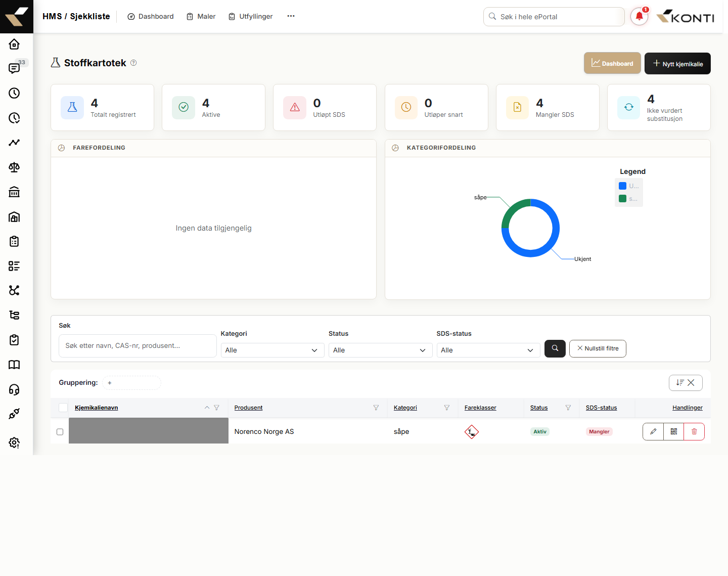Image resolution: width=728 pixels, height=576 pixels.
Task: Delete the Norenco Norge AS row with trash icon
Action: click(x=694, y=431)
